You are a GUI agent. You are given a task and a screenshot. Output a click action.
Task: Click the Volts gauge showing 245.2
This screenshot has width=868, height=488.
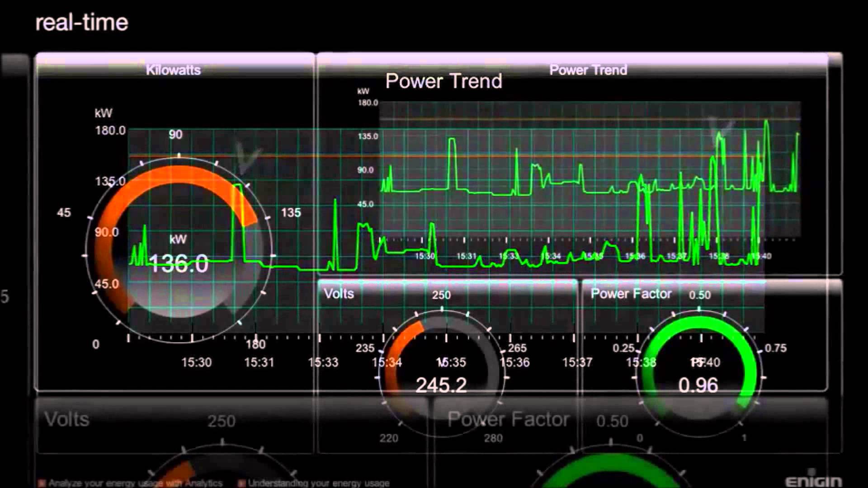point(441,385)
